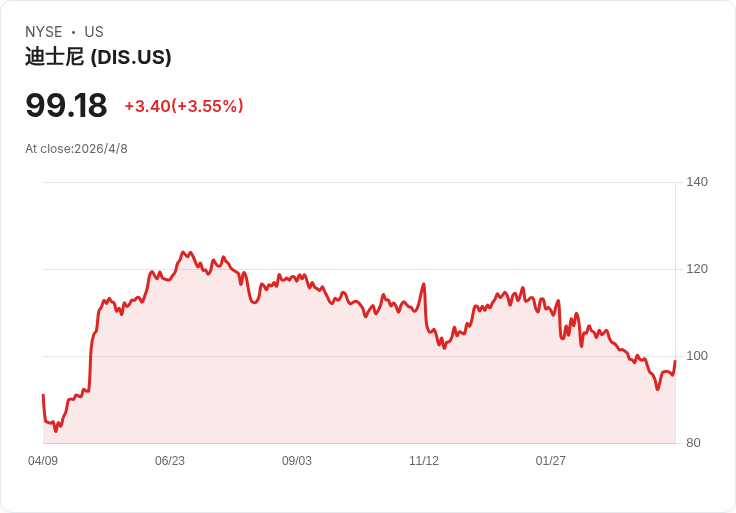Click the 80 price axis label
The image size is (736, 513).
coord(693,443)
